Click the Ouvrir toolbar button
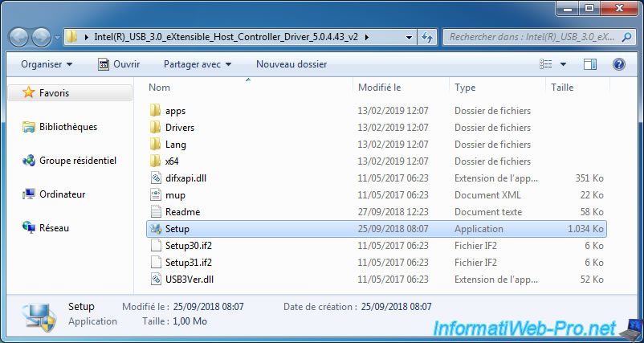 [118, 64]
